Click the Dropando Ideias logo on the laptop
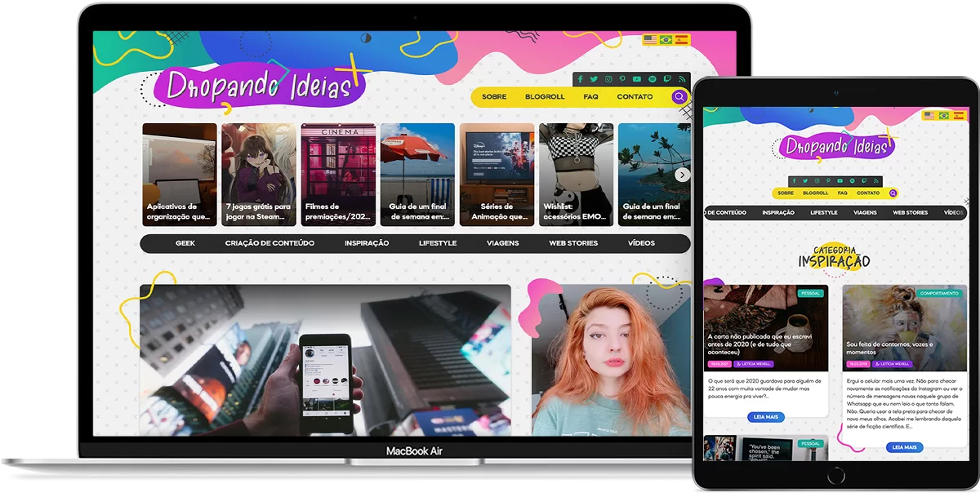Viewport: 980px width, 497px height. click(x=259, y=86)
